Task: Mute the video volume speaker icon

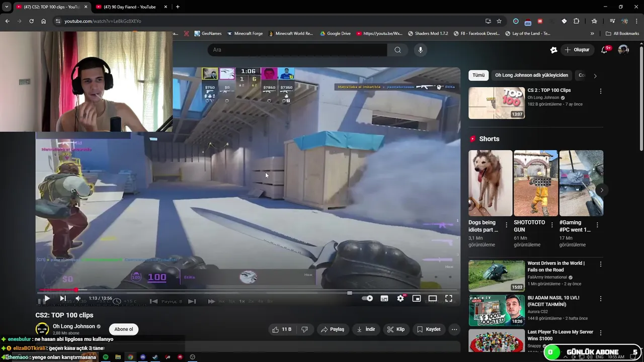Action: tap(78, 298)
